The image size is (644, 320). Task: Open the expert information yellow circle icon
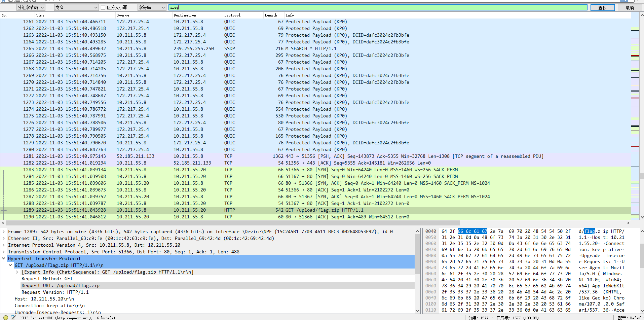tap(5, 317)
